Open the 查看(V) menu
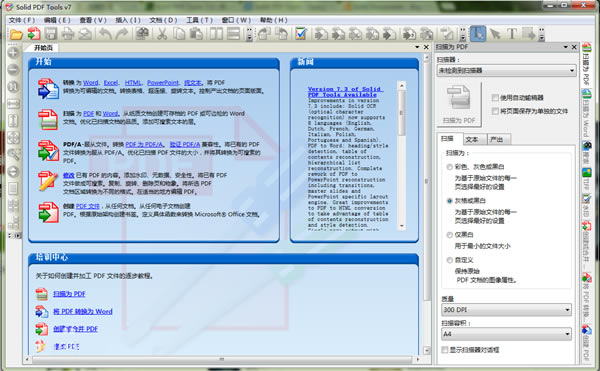 [x=93, y=20]
